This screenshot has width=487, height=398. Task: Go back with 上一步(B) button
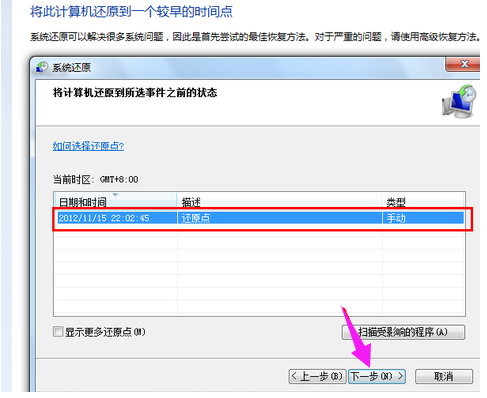(316, 376)
